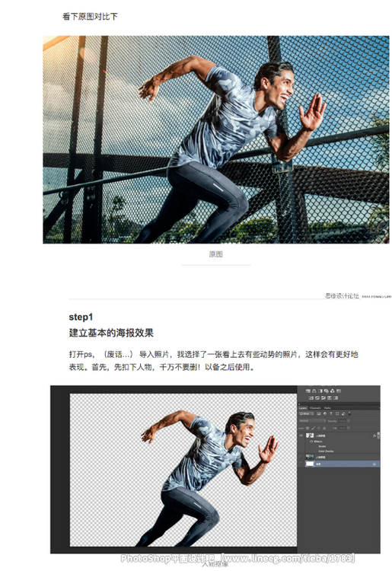Switch to the Channels tab
Viewport: 392px width, 571px height.
pos(315,408)
